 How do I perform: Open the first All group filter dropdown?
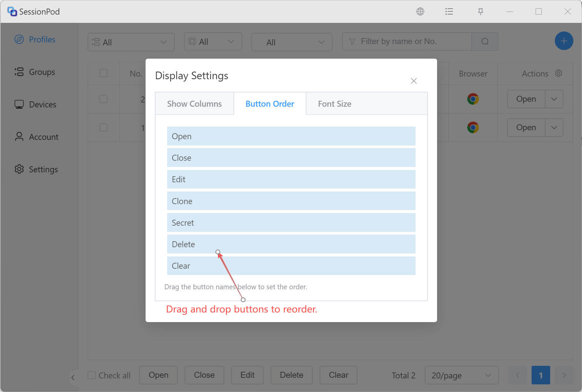(131, 42)
